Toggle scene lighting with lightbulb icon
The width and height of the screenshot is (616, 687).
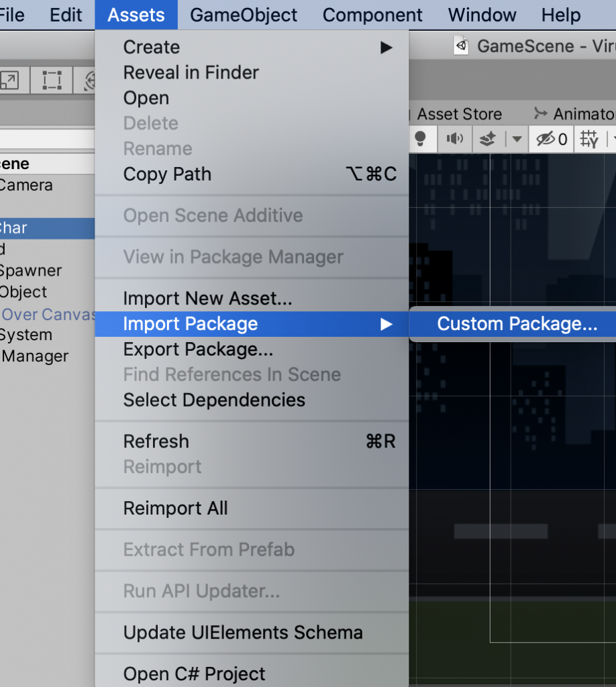tap(421, 139)
